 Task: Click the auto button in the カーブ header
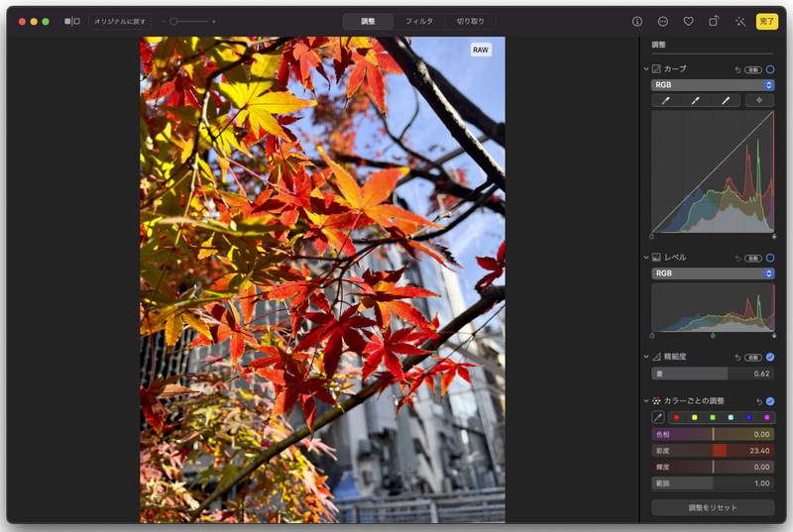pos(753,69)
